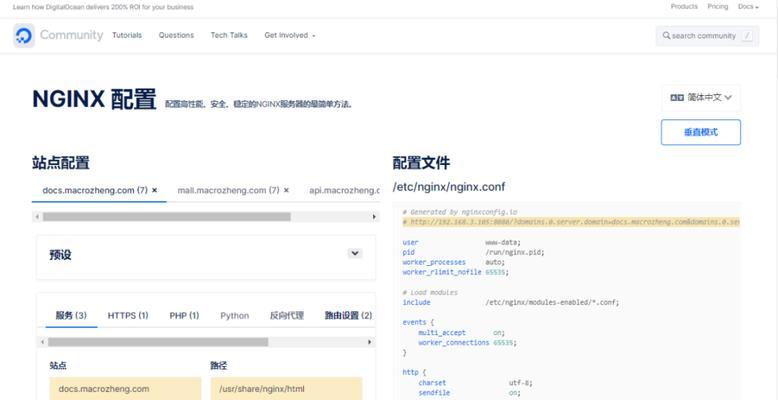This screenshot has height=400, width=778.
Task: Click the "# Generated by nginxconfig.io" comment
Action: (460, 212)
